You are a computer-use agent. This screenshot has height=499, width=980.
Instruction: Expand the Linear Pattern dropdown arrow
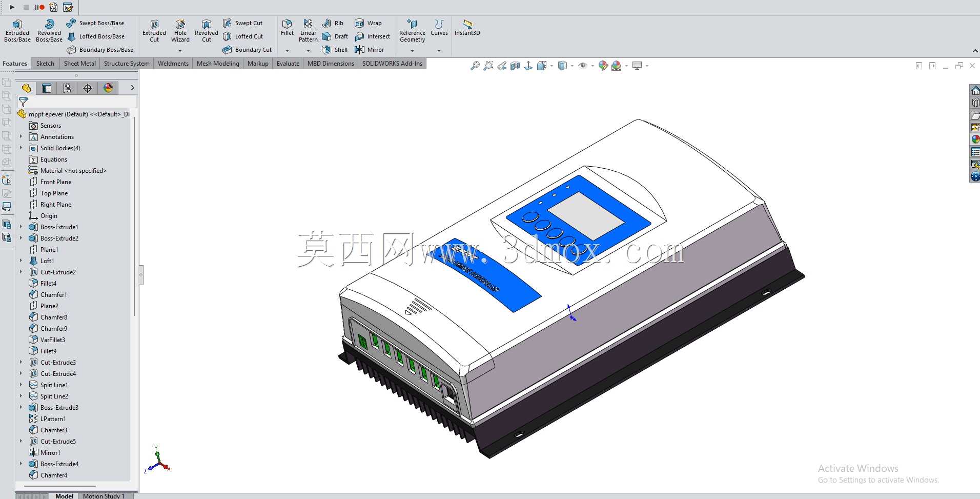[308, 51]
